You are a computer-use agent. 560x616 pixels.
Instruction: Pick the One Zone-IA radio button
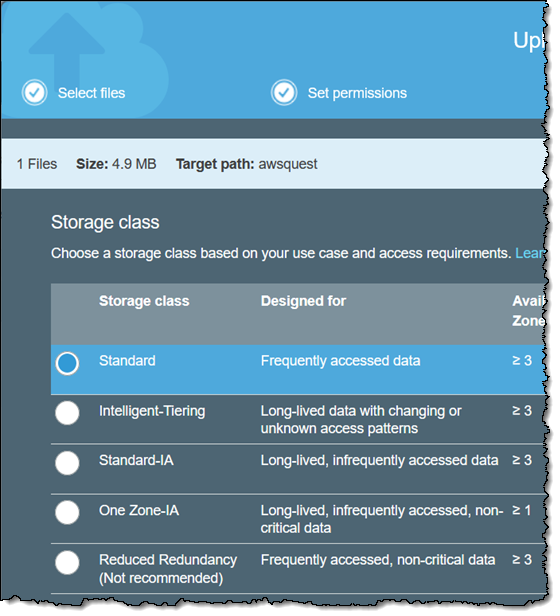coord(67,513)
